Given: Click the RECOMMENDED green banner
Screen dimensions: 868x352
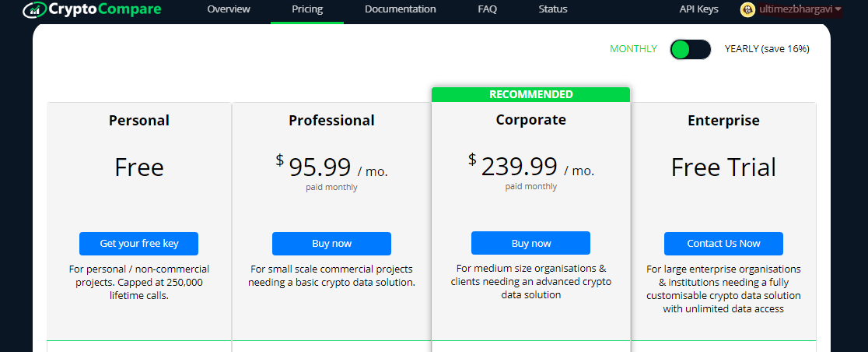Looking at the screenshot, I should click(x=530, y=94).
